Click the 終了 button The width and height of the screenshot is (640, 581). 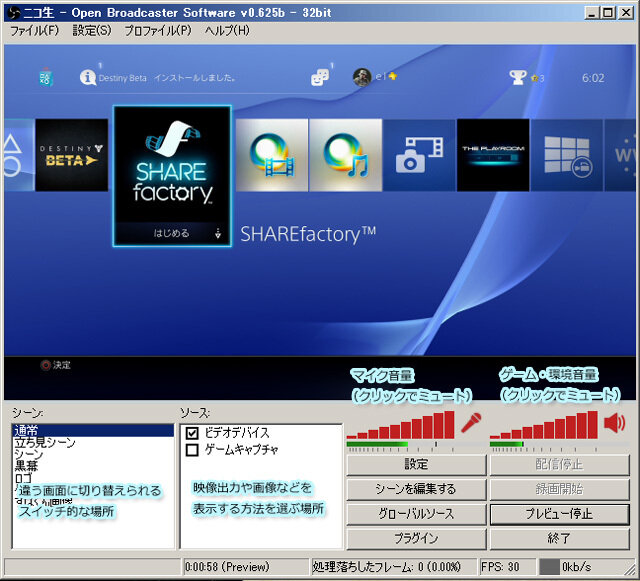point(560,539)
